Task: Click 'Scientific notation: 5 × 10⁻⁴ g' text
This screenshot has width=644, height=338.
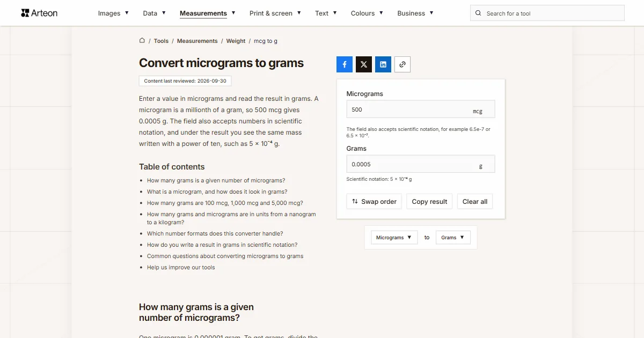Action: [x=379, y=179]
